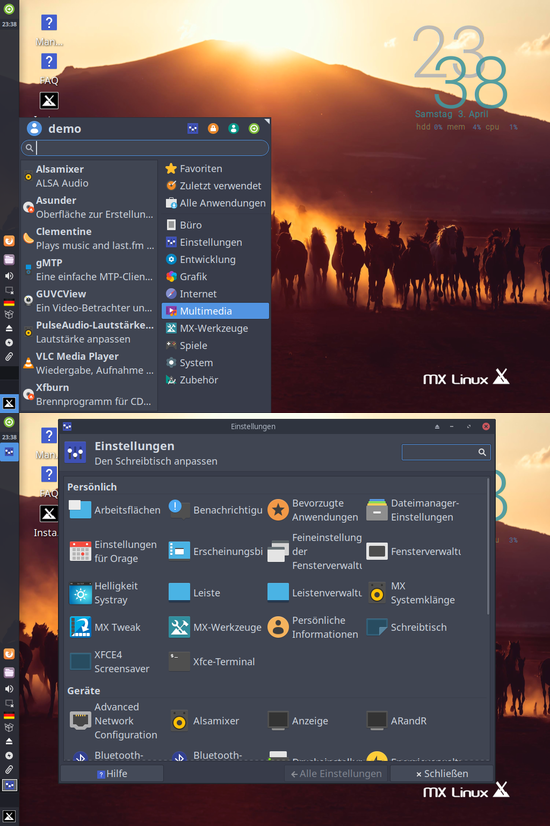This screenshot has width=550, height=826.
Task: Select MX-Werkzeuge category in application menu
Action: 215,328
